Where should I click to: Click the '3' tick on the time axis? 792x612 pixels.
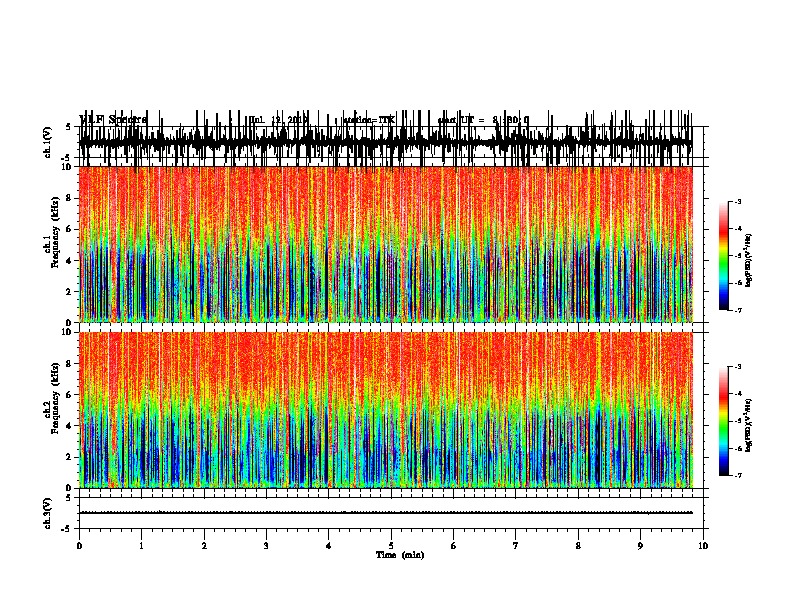tap(266, 546)
